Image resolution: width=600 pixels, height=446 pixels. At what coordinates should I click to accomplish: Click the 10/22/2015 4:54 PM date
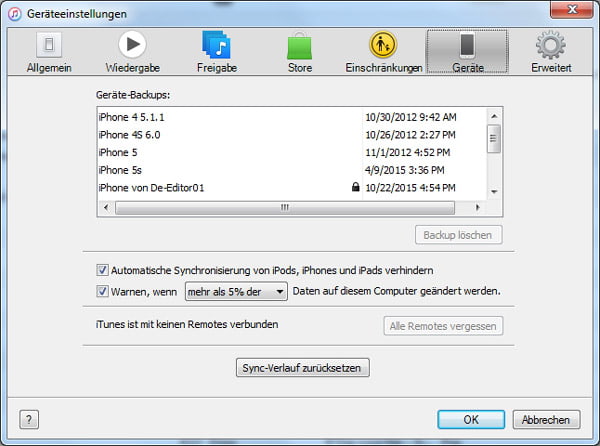coord(410,188)
